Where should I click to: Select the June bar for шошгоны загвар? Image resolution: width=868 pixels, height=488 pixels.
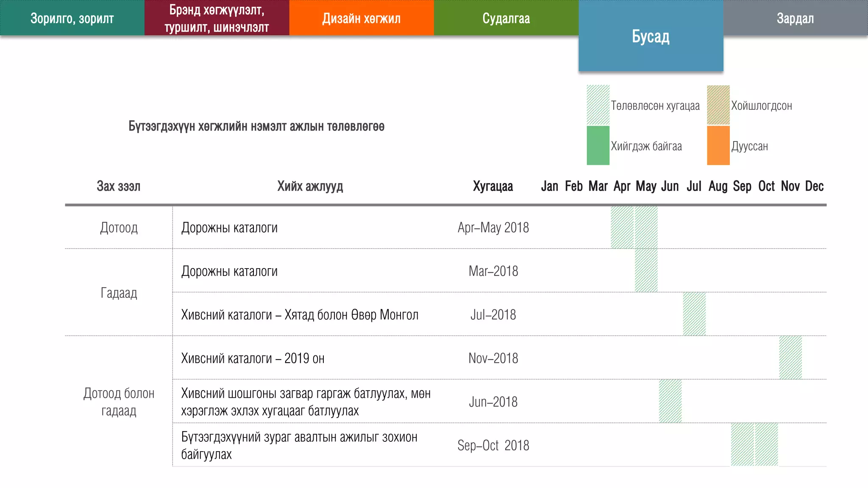tap(670, 402)
